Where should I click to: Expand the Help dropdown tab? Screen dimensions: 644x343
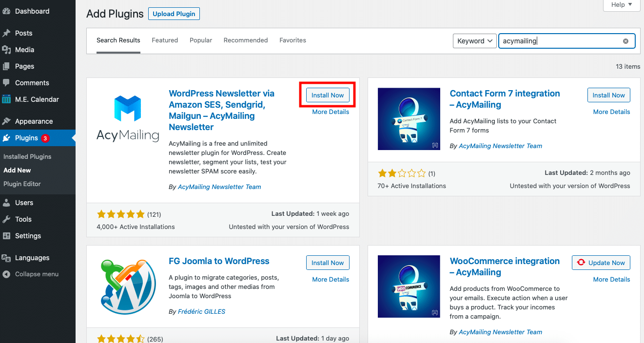(x=622, y=5)
